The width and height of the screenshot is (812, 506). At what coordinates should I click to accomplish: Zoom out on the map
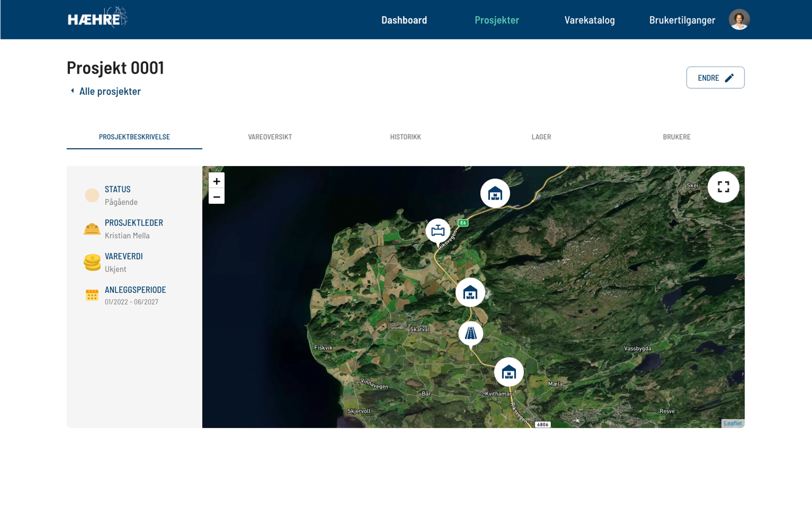point(217,196)
